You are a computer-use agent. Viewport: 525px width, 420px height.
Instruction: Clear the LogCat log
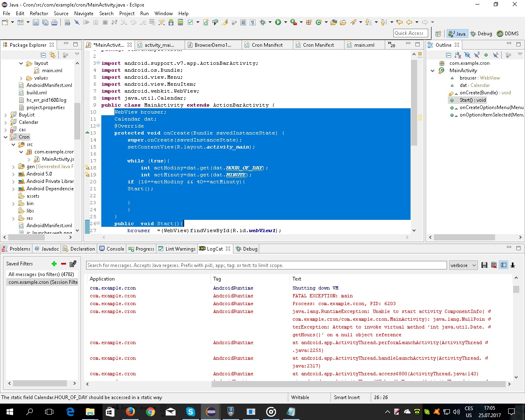pyautogui.click(x=494, y=265)
